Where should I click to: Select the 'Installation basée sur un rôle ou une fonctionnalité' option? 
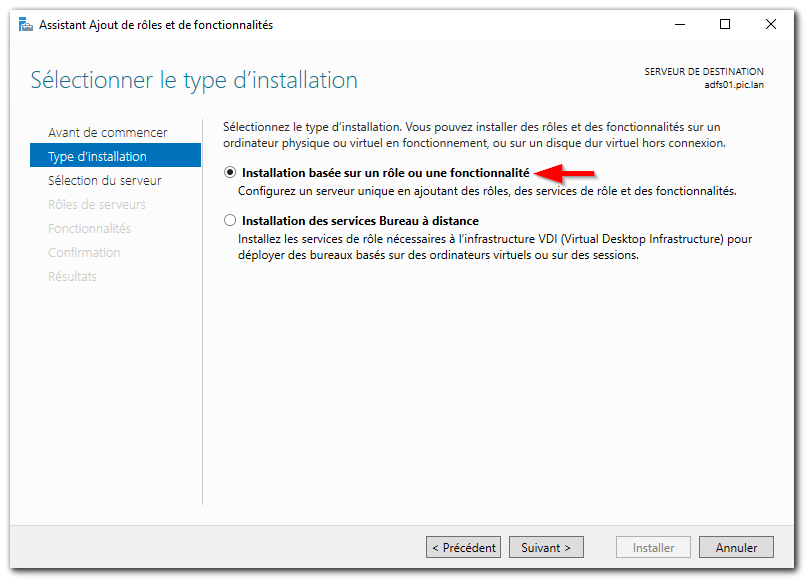(x=230, y=172)
